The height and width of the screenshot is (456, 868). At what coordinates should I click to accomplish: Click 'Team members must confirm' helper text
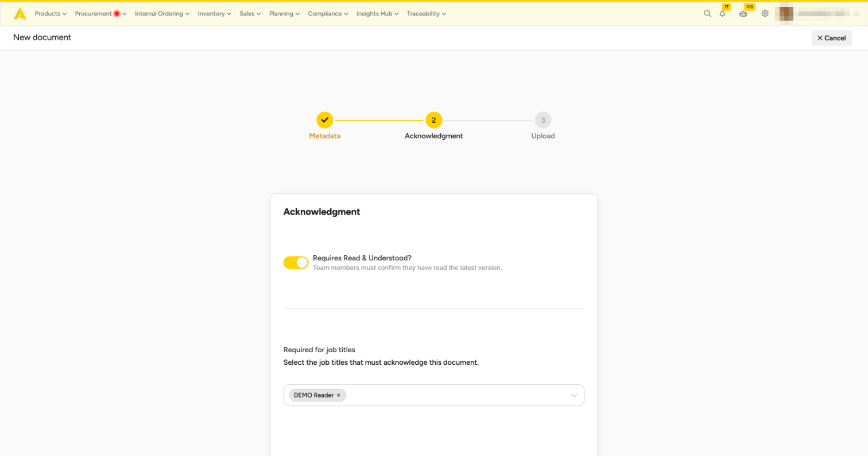pyautogui.click(x=408, y=268)
